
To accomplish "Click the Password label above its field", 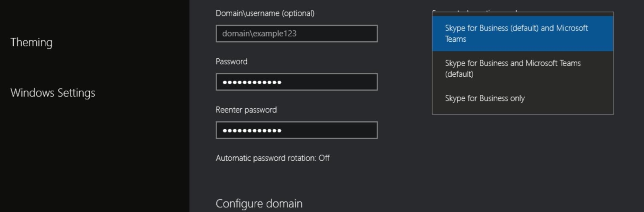I will coord(231,62).
